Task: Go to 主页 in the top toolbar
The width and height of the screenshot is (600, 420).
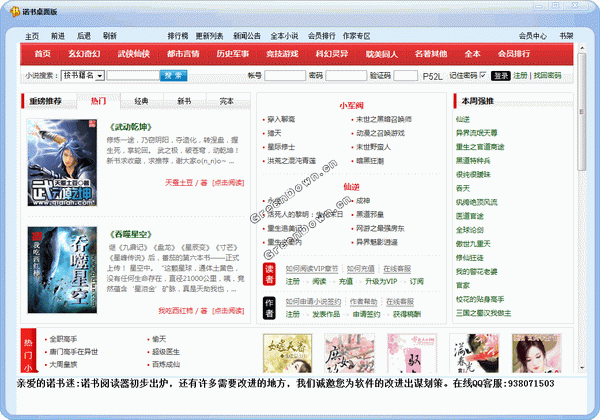Action: (x=32, y=36)
